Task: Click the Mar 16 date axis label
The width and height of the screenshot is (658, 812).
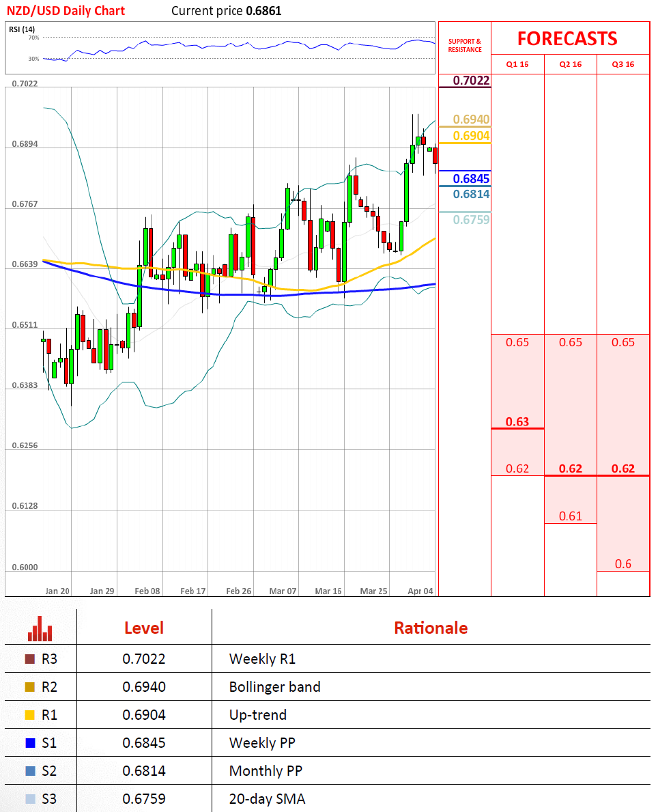Action: coord(328,591)
